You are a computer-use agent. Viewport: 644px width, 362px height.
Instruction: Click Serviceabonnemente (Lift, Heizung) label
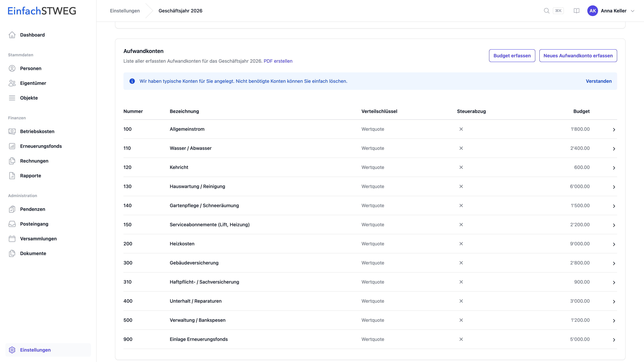[x=209, y=225]
